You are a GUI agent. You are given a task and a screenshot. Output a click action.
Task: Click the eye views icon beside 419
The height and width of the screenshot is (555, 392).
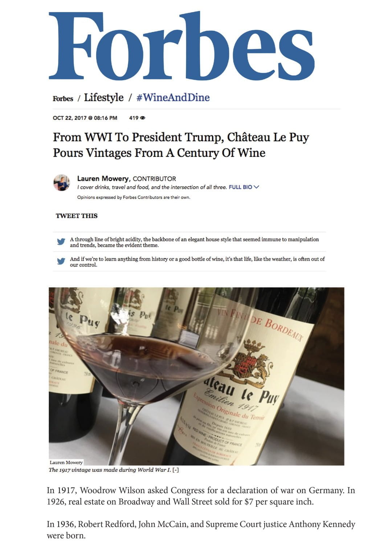coord(143,118)
